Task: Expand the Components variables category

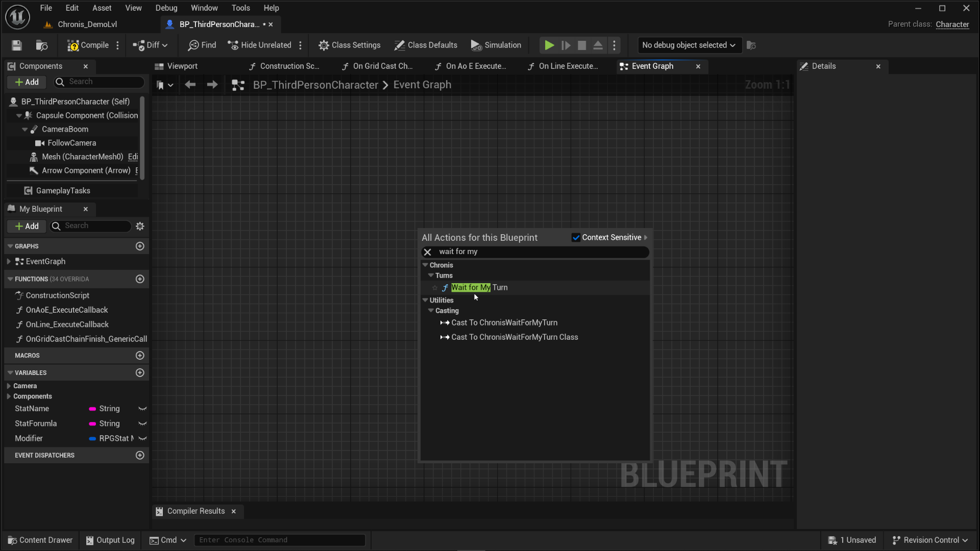Action: pos(9,396)
